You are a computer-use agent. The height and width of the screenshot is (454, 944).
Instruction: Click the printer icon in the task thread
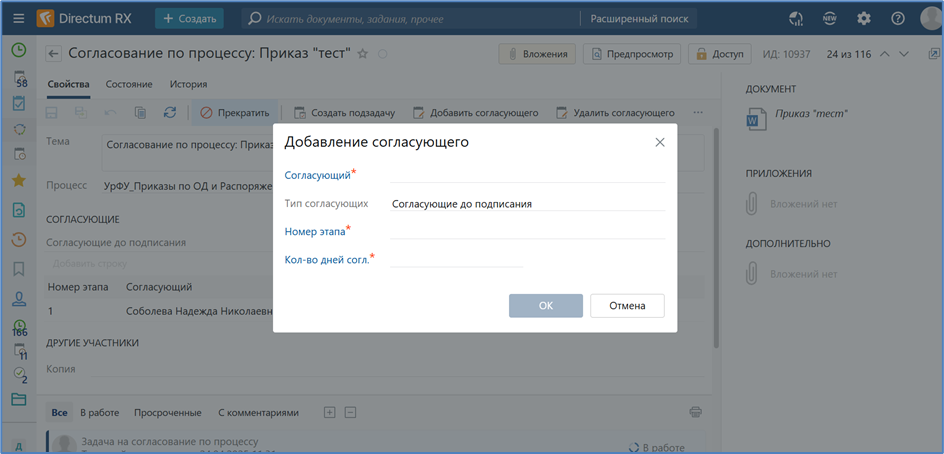pyautogui.click(x=696, y=412)
